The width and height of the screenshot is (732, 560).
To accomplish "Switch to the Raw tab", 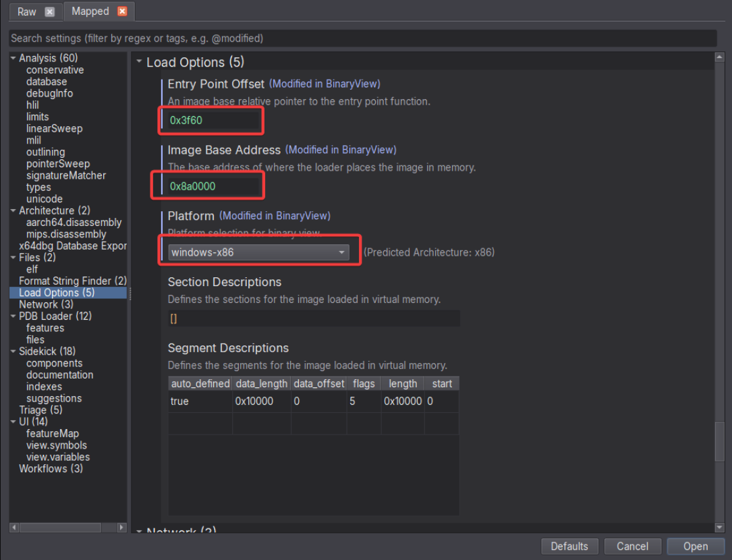I will click(x=27, y=12).
